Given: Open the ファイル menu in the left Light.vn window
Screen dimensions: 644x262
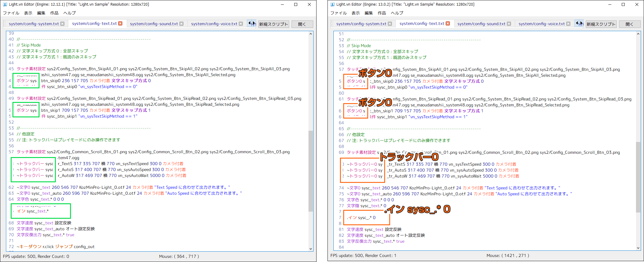Looking at the screenshot, I should point(11,13).
